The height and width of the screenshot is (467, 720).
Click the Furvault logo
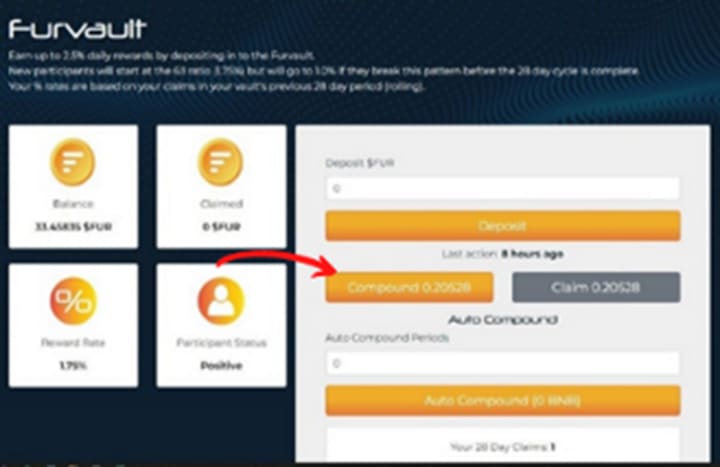[77, 29]
